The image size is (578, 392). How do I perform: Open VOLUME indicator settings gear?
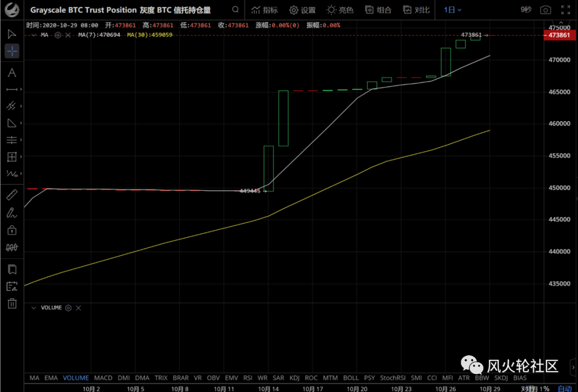pyautogui.click(x=68, y=308)
